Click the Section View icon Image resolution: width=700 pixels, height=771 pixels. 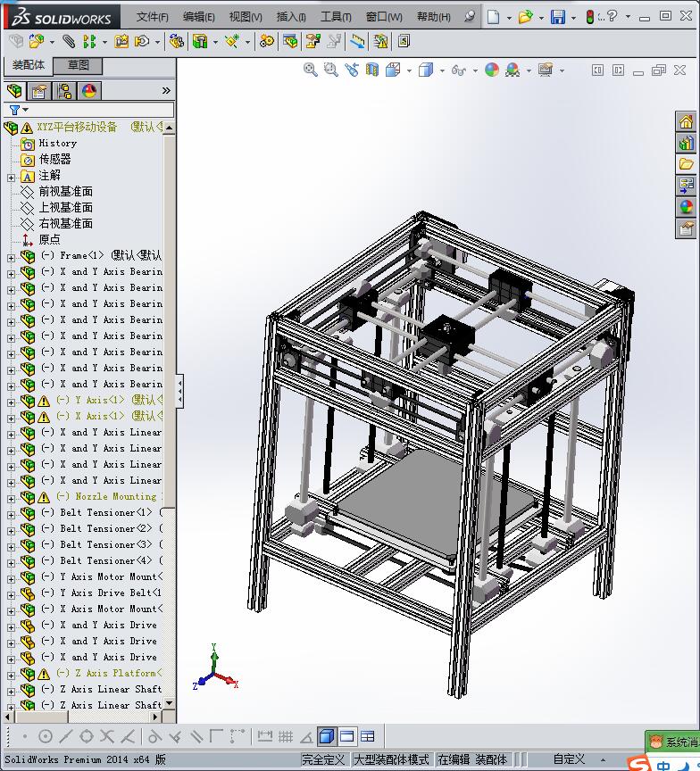point(372,70)
